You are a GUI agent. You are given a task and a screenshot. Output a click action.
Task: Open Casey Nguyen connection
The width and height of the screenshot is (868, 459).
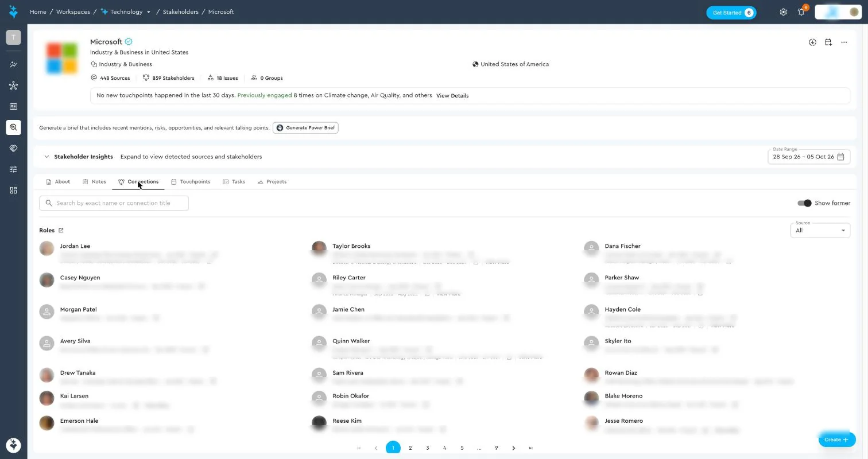80,278
